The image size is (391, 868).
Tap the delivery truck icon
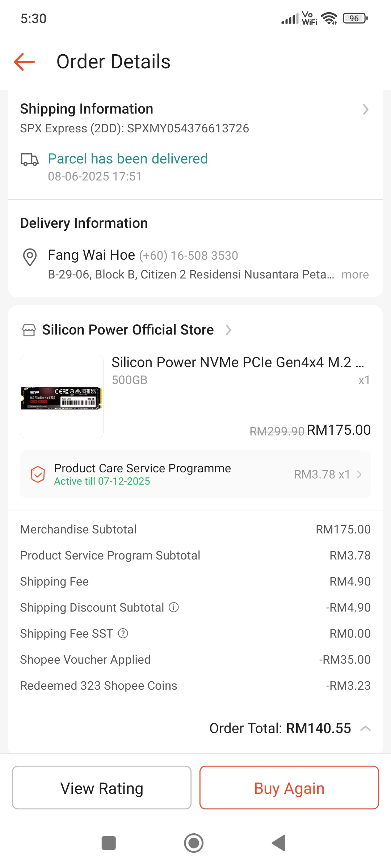click(x=29, y=159)
